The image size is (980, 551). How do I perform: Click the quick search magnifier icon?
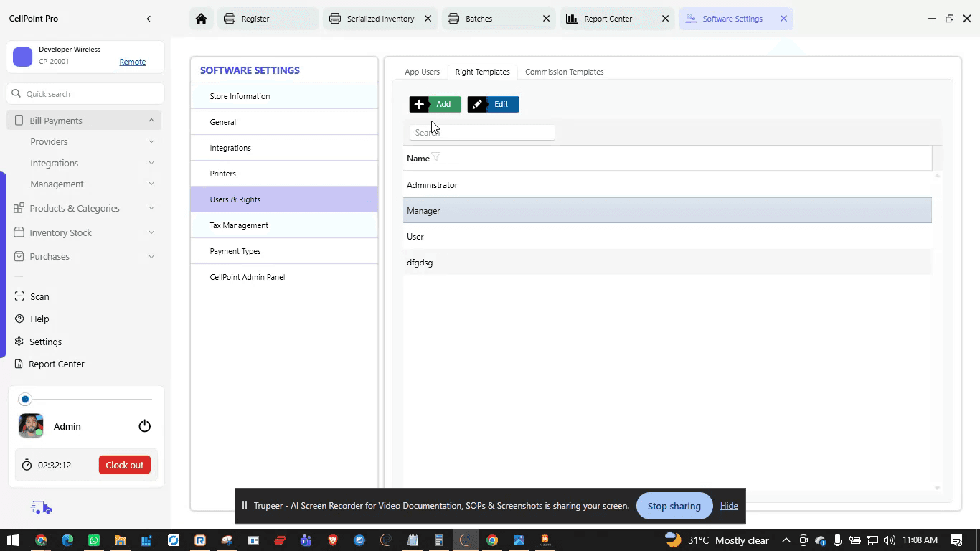(x=17, y=94)
